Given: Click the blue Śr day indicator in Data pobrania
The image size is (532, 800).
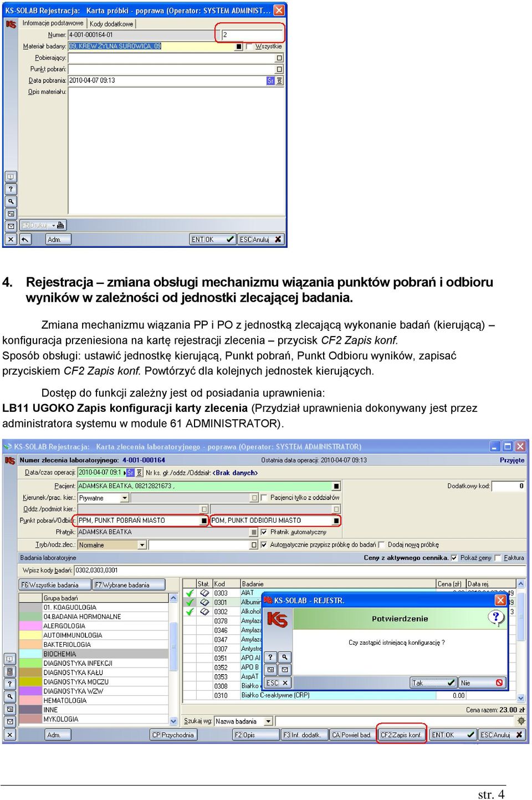Looking at the screenshot, I should click(270, 80).
